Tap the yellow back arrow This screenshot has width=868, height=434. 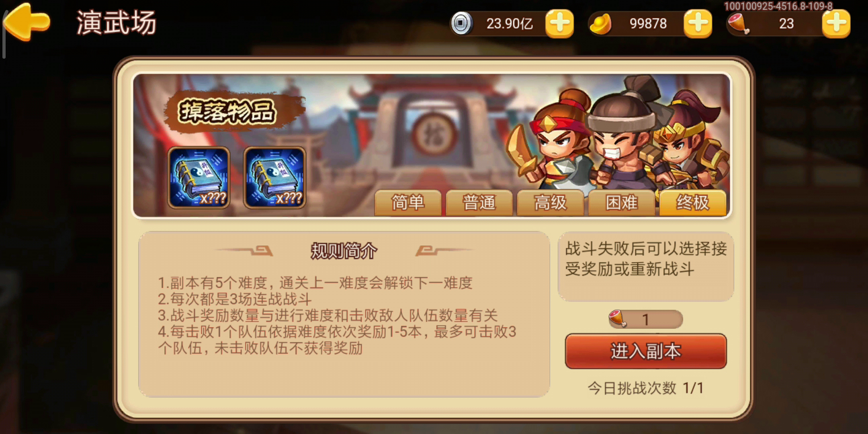click(27, 22)
